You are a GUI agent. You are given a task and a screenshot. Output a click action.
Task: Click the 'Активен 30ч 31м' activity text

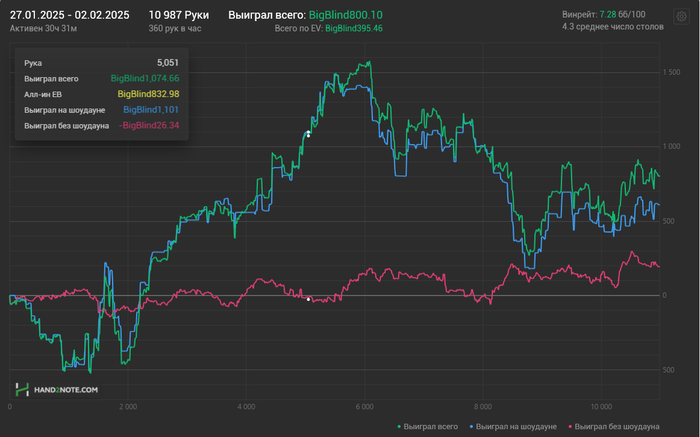[43, 29]
